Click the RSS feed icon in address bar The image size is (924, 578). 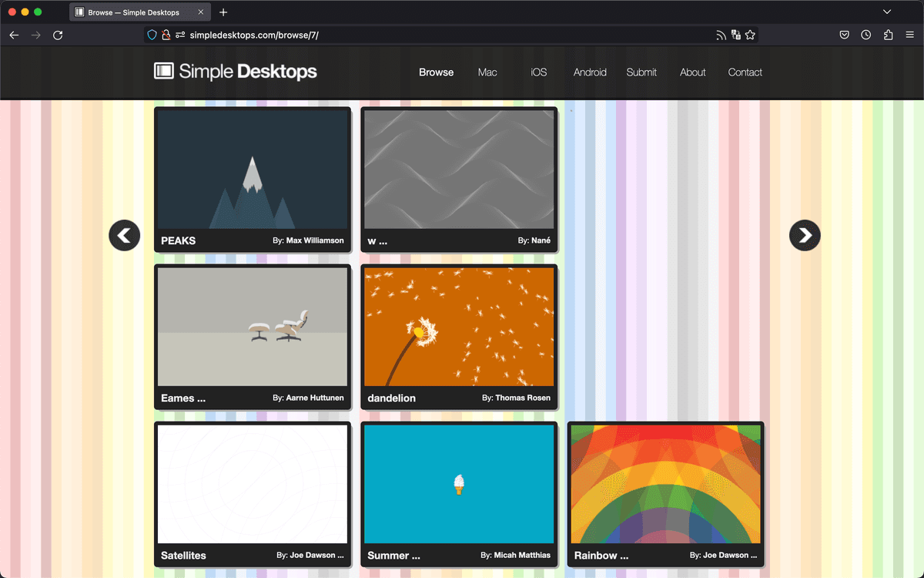tap(721, 35)
